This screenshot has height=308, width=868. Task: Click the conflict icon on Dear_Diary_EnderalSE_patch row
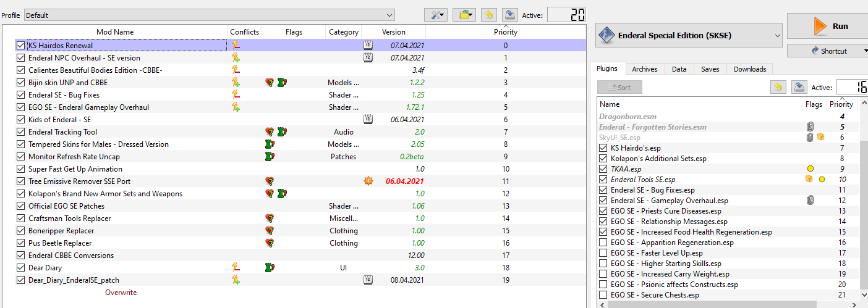[x=236, y=280]
